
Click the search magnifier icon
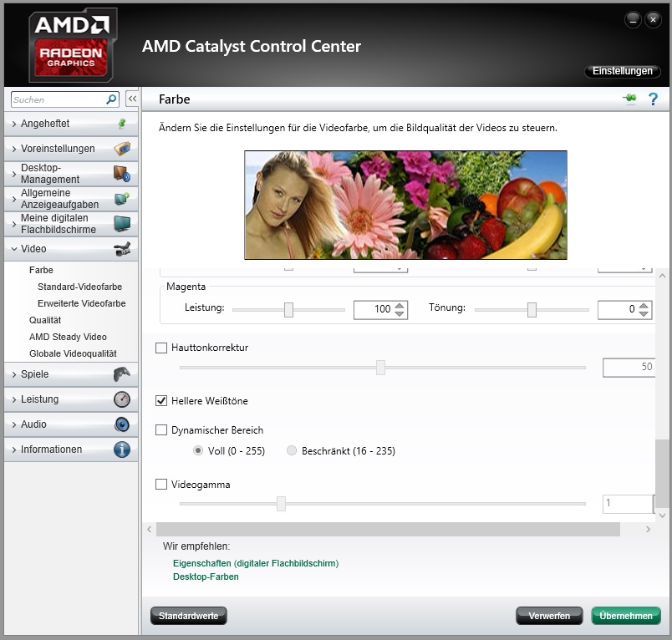[111, 99]
